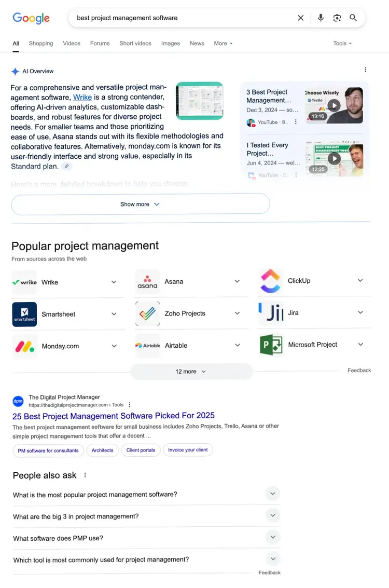Open Wrike dashboard screenshot thumbnail
Viewport: 389px width, 588px height.
(200, 101)
